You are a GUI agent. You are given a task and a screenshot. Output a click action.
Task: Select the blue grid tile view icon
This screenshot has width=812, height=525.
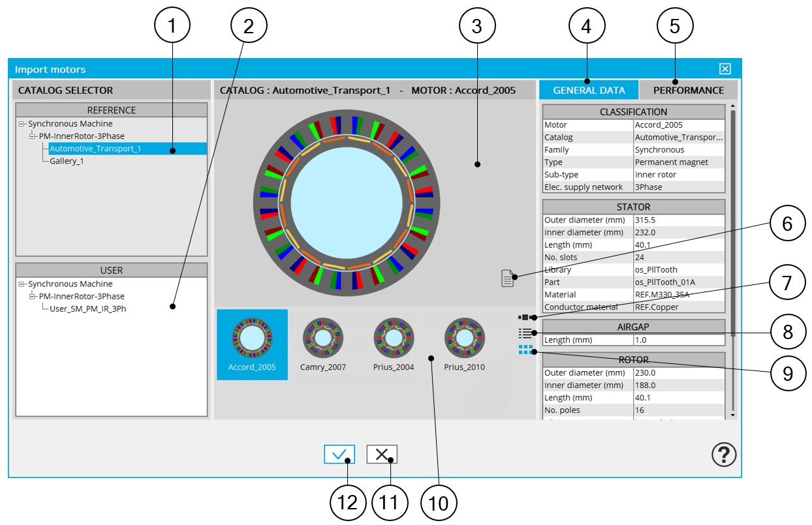coord(525,350)
